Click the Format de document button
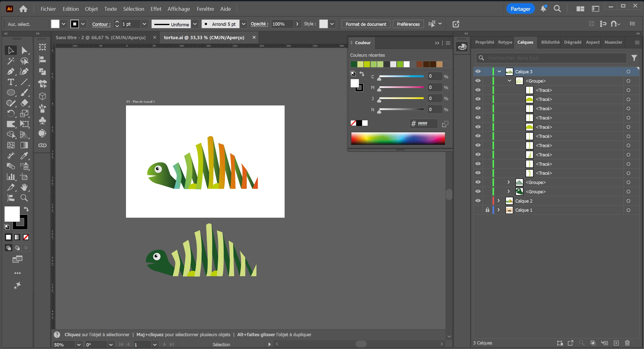This screenshot has height=349, width=644. click(366, 24)
